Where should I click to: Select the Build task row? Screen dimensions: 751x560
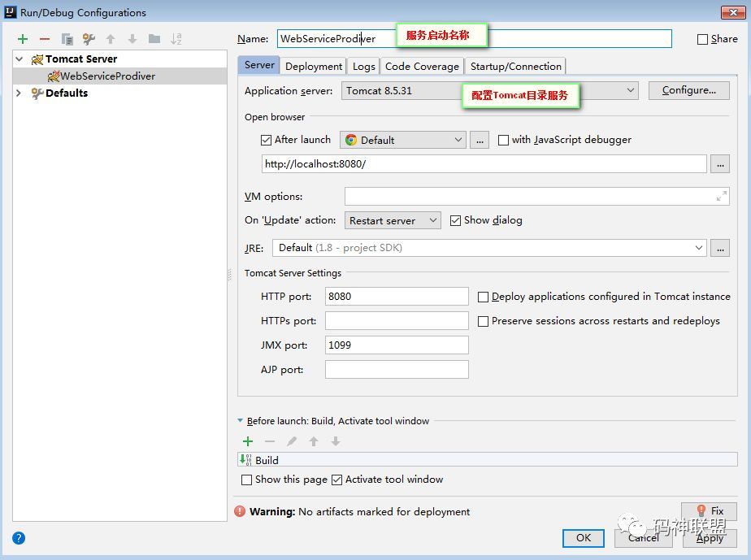(x=487, y=460)
